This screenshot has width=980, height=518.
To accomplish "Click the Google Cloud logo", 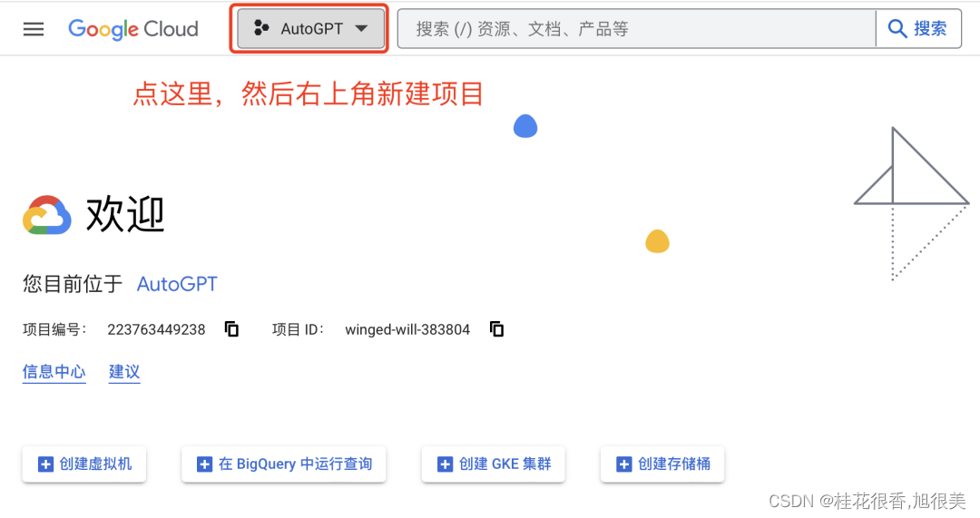I will 133,29.
